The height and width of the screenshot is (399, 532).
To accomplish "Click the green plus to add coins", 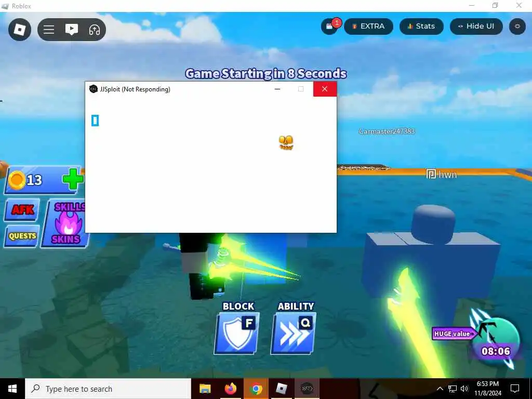I will 73,179.
